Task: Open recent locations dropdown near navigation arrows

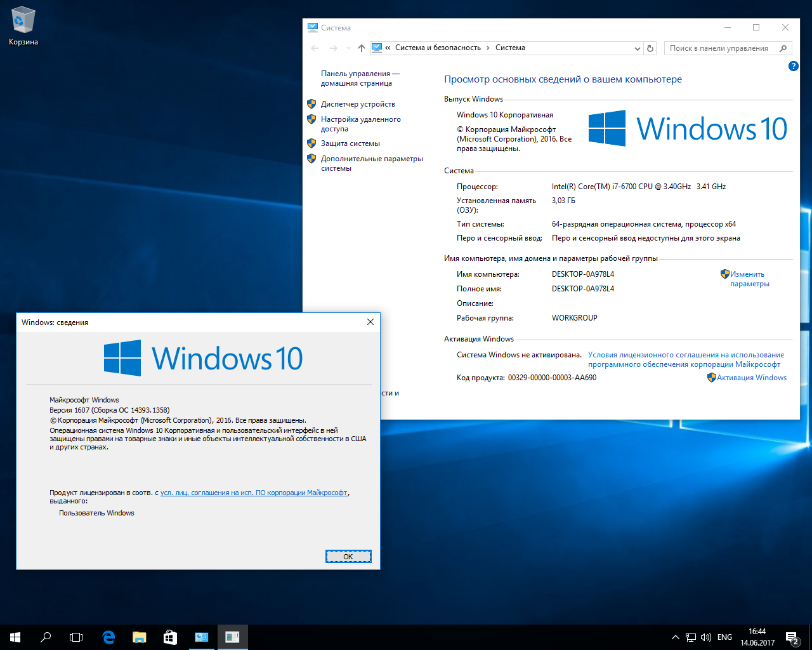Action: click(x=348, y=48)
